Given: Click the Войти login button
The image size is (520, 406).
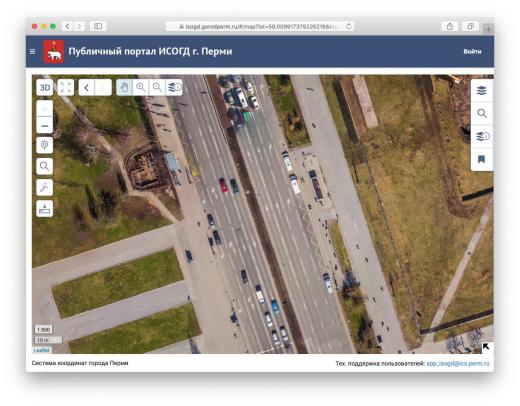Looking at the screenshot, I should point(472,51).
